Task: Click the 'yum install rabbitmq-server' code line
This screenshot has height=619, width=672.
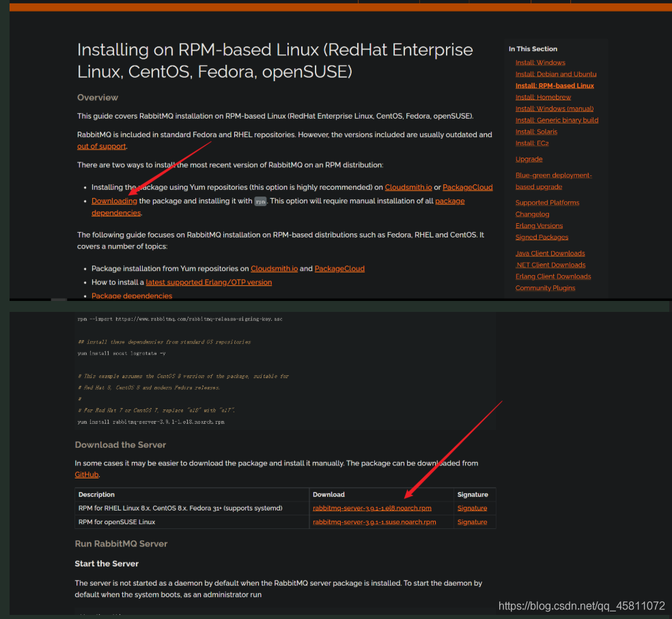Action: [151, 422]
